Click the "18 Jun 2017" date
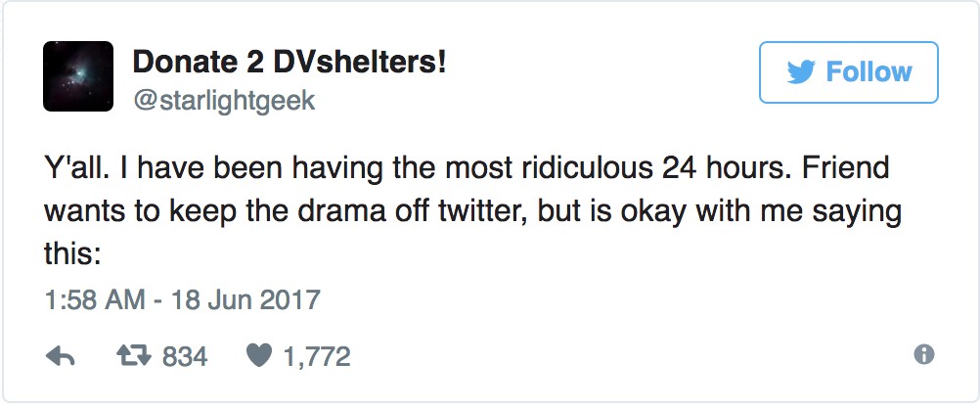Image resolution: width=980 pixels, height=409 pixels. click(248, 298)
